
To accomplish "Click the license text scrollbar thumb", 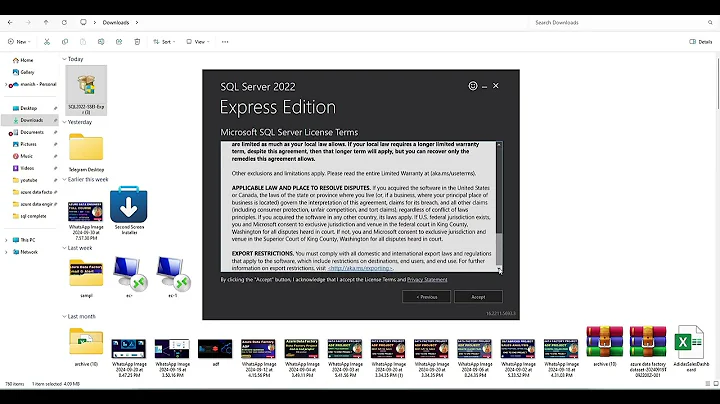I will point(499,248).
